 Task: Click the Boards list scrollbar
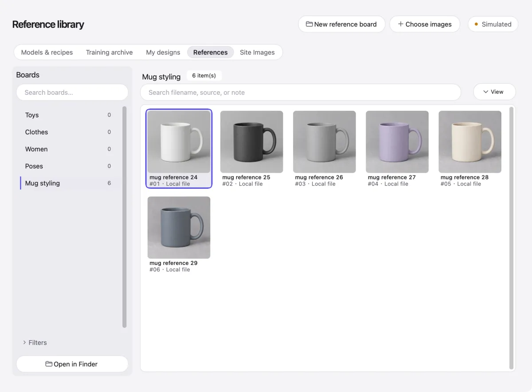pyautogui.click(x=125, y=217)
